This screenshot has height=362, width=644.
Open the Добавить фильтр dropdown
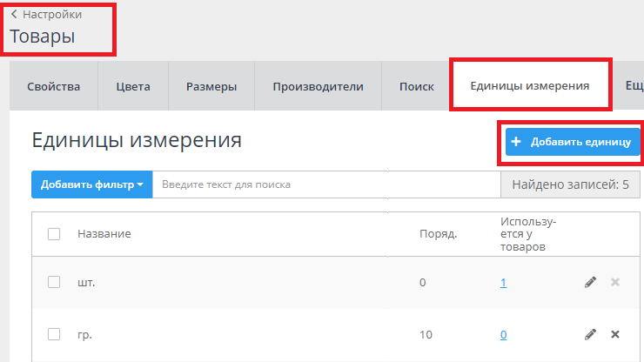coord(91,184)
